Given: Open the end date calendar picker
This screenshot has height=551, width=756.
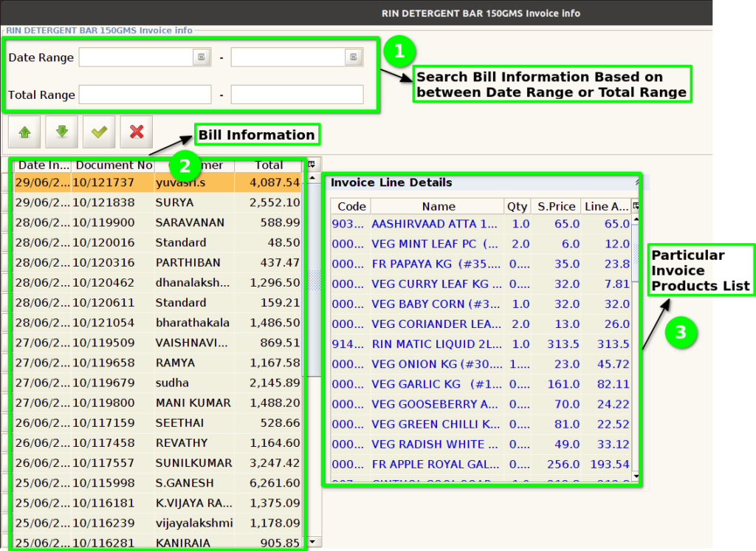Looking at the screenshot, I should (x=354, y=57).
